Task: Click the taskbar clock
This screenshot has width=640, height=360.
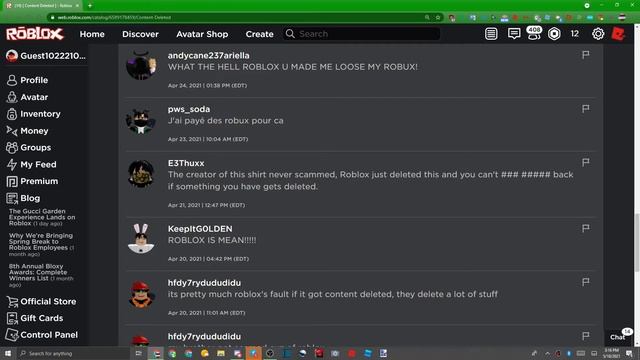Action: tap(611, 353)
